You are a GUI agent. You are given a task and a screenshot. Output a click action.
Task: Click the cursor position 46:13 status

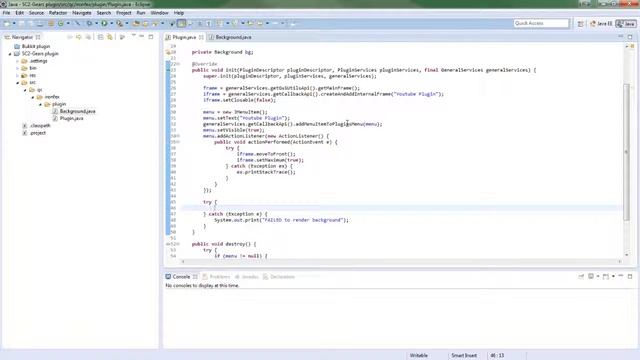(x=497, y=356)
